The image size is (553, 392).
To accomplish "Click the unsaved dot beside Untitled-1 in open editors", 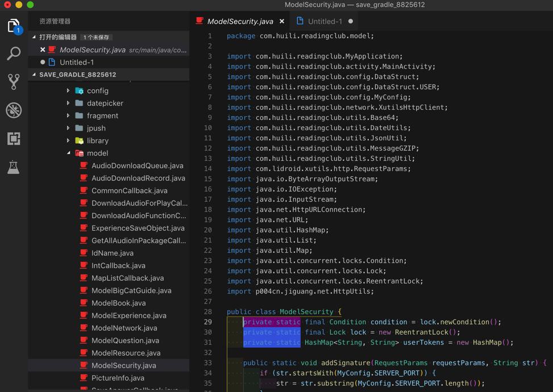I will [x=43, y=62].
